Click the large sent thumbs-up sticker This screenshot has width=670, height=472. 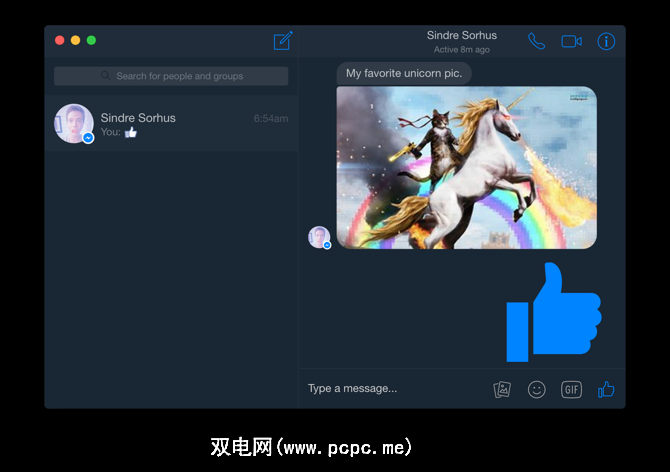[554, 312]
